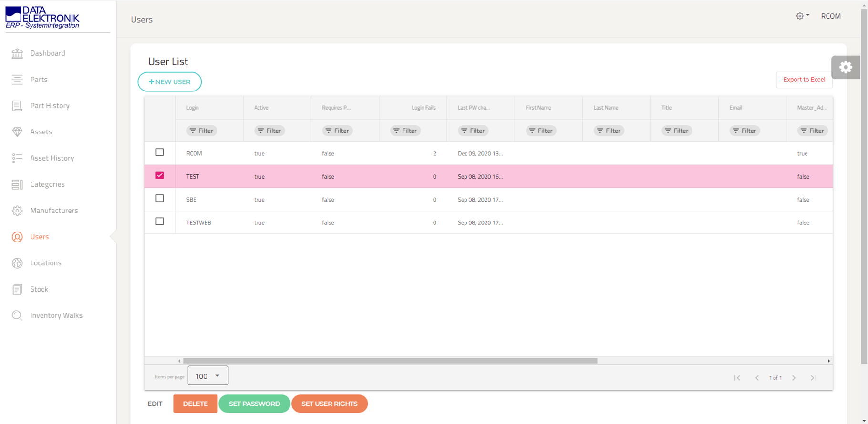Expand the top-right gear settings dropdown
This screenshot has width=868, height=424.
802,16
